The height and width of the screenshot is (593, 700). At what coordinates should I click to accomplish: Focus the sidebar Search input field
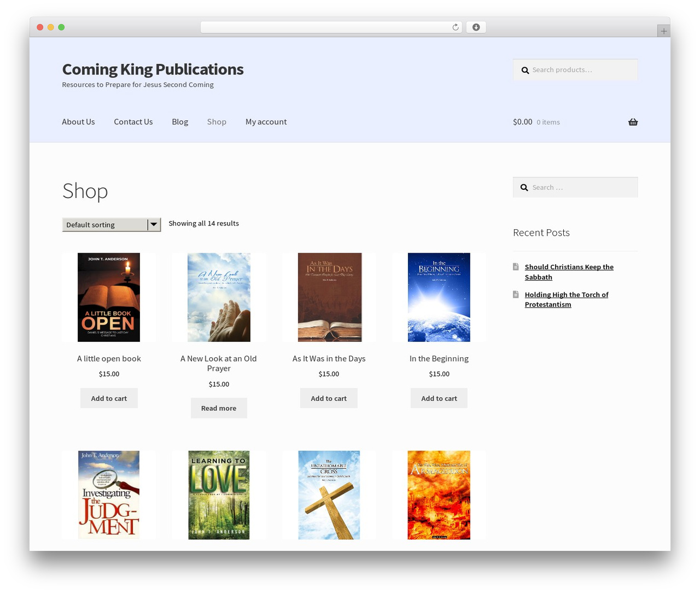(x=575, y=188)
